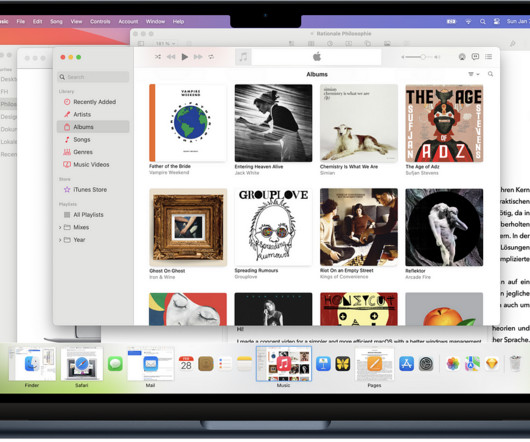Open the Albums sort options dropdown
The height and width of the screenshot is (442, 530).
[x=474, y=74]
